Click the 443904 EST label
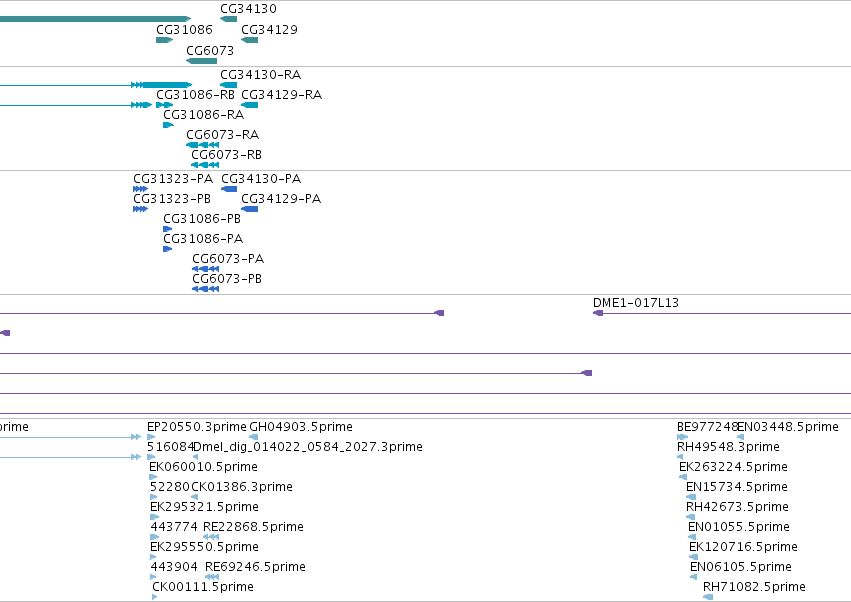Image resolution: width=851 pixels, height=602 pixels. point(174,567)
